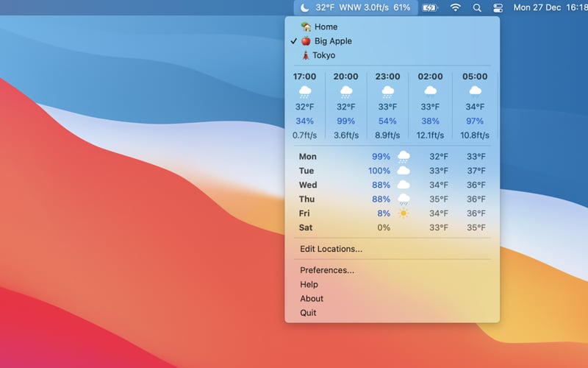Click the 05:00 hour heading
Image resolution: width=588 pixels, height=368 pixels.
tap(475, 77)
